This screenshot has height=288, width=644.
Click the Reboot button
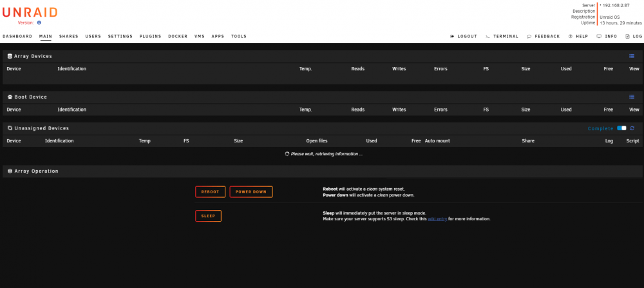pyautogui.click(x=211, y=192)
